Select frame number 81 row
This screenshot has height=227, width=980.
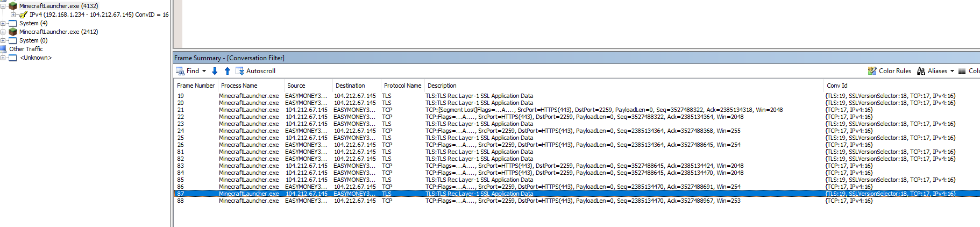tap(577, 152)
